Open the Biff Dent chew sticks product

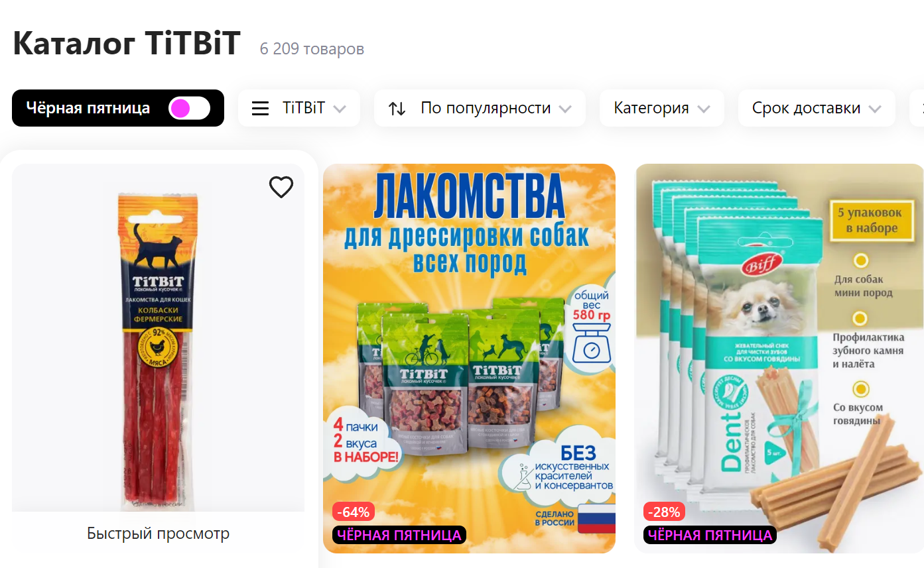coord(779,358)
